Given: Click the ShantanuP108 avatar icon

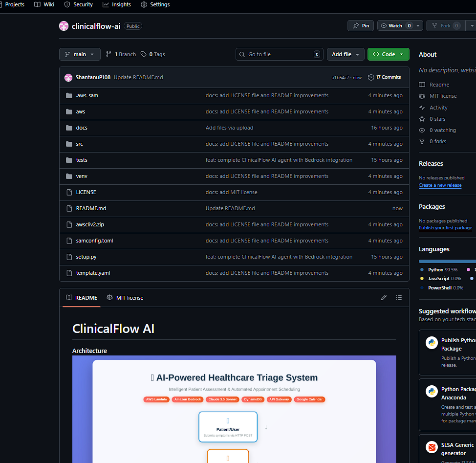Looking at the screenshot, I should point(68,77).
